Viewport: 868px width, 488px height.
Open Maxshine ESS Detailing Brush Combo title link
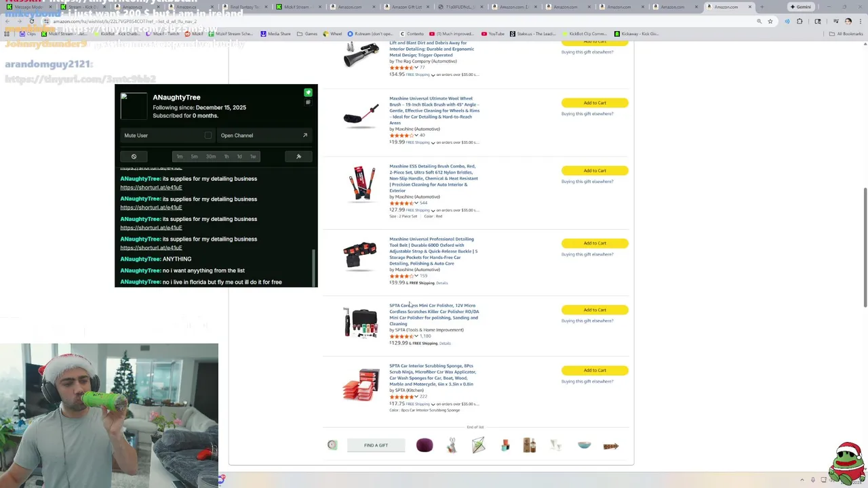pos(434,178)
